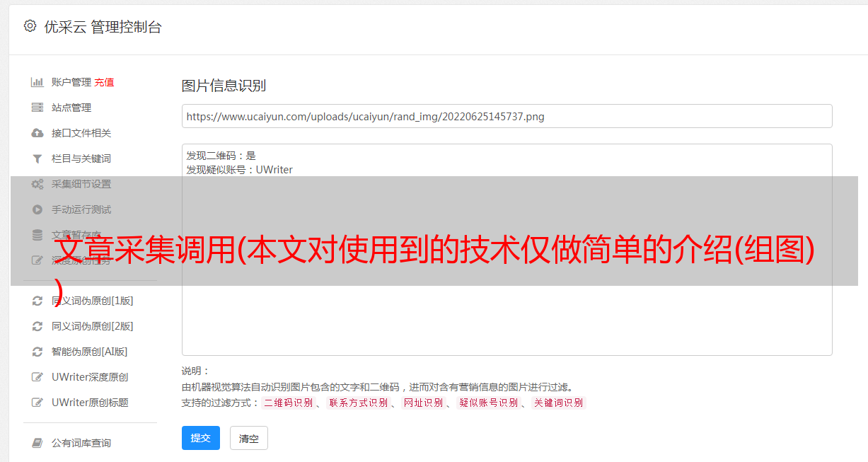Click the server icon for 站点管理
Screen dimensions: 868x462
(x=37, y=108)
